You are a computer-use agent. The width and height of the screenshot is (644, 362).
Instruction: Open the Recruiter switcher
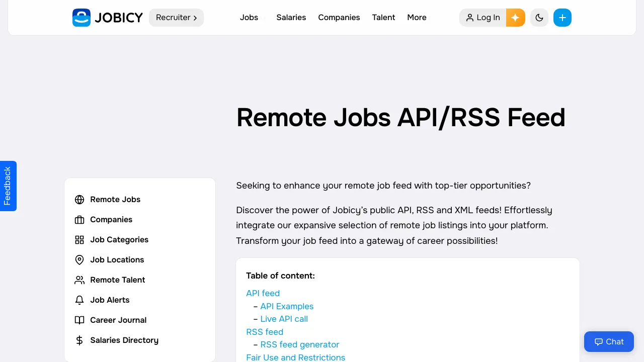[x=176, y=18]
